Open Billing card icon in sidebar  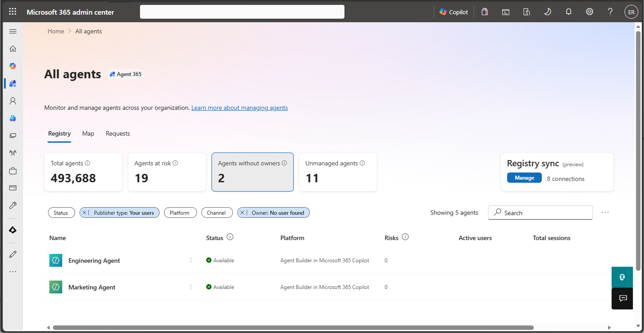click(13, 188)
